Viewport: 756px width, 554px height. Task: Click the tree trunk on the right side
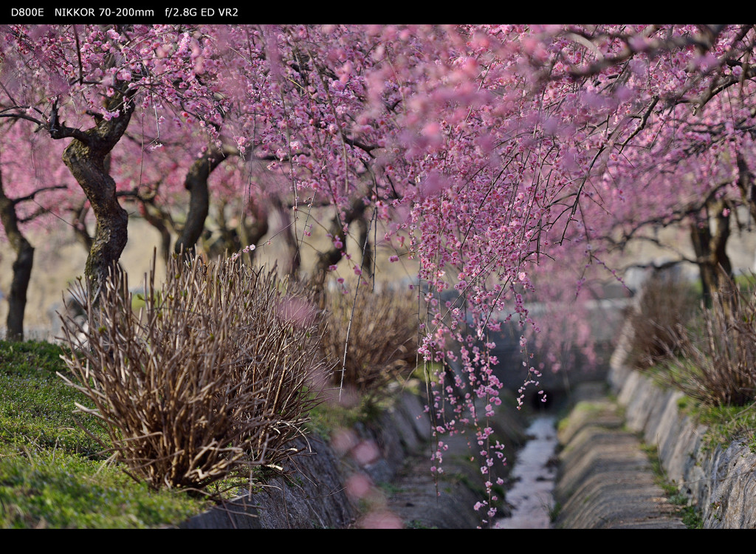709,251
